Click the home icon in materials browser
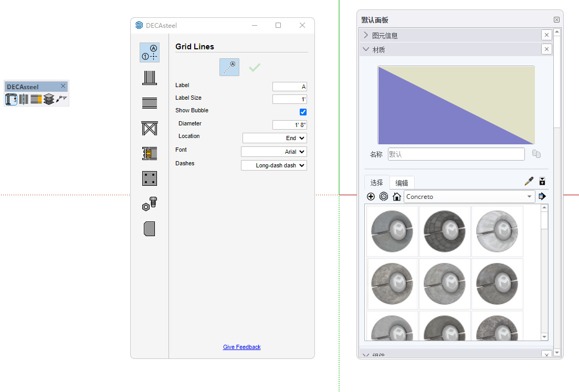579x392 pixels. point(397,197)
